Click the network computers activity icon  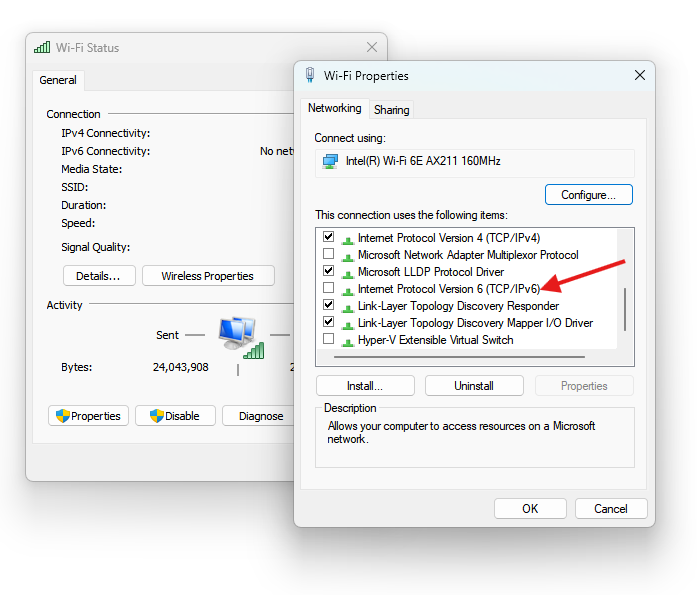(x=240, y=336)
